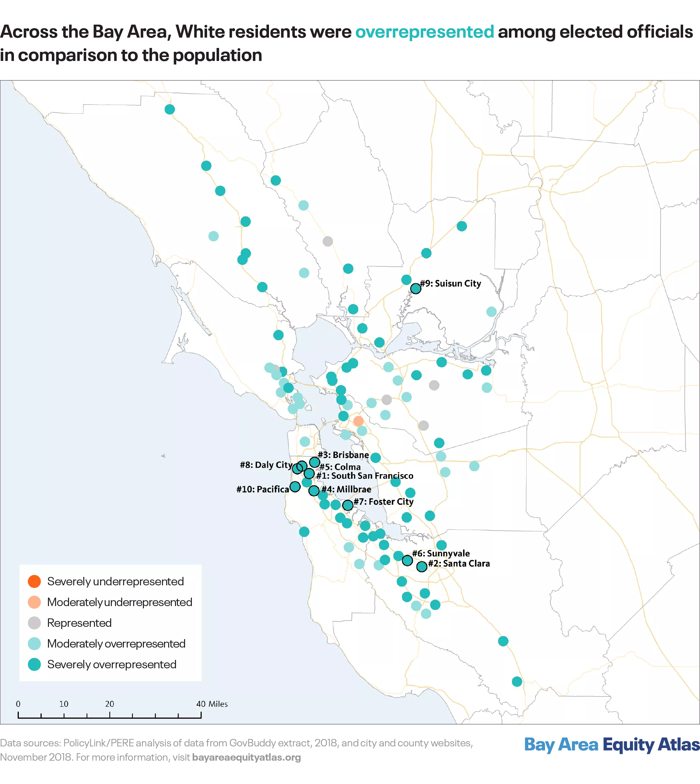Click the Severely overrepresented legend swatch
Viewport: 700px width, 784px height.
tap(35, 664)
